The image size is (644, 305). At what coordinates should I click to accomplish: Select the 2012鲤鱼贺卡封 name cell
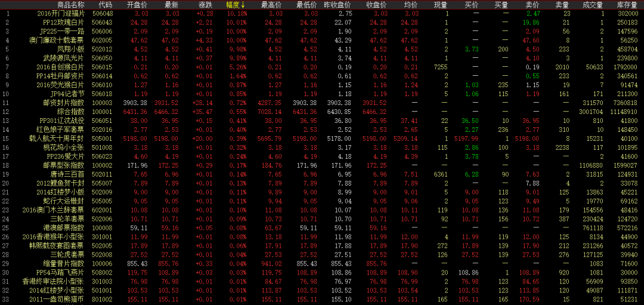61,182
